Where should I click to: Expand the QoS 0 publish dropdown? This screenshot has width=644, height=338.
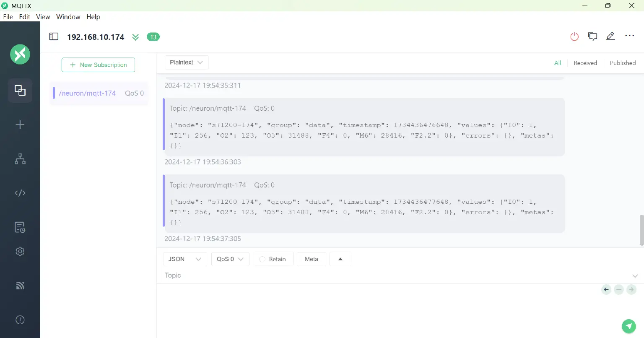point(230,259)
